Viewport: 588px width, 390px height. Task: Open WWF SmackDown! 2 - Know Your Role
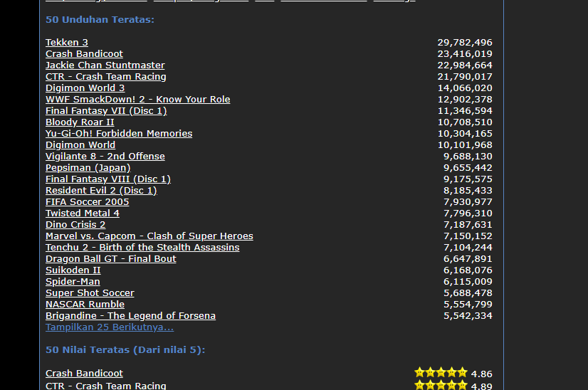tap(138, 100)
